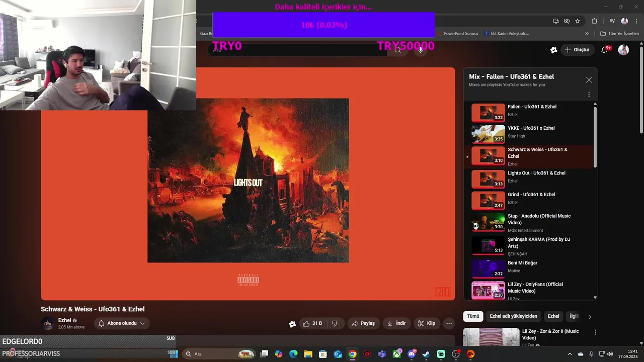Like the video with 31 B thumbs up

312,323
